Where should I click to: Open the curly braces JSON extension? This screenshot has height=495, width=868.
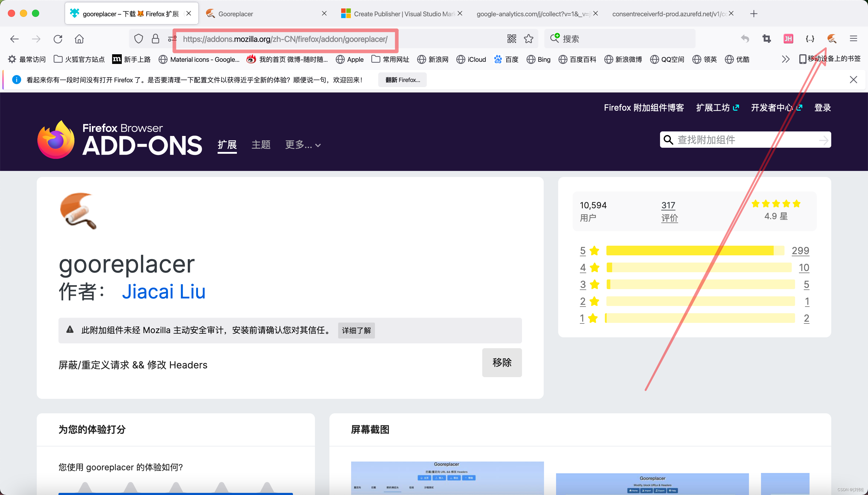click(810, 39)
